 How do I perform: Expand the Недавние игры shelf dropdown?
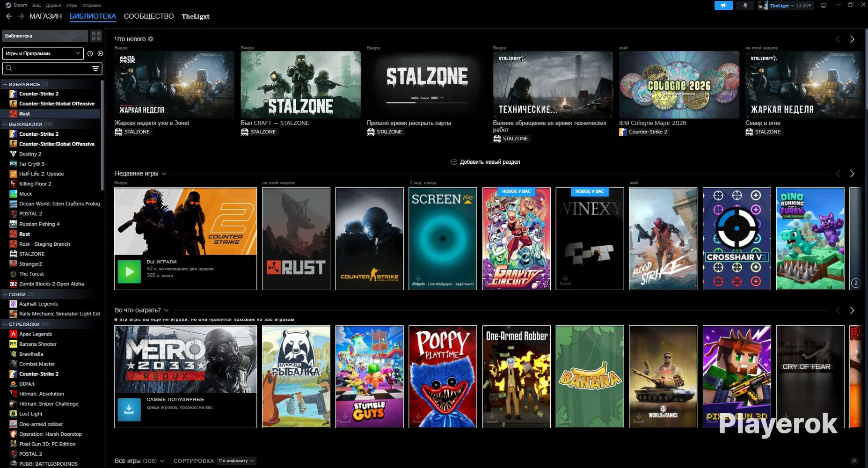164,174
